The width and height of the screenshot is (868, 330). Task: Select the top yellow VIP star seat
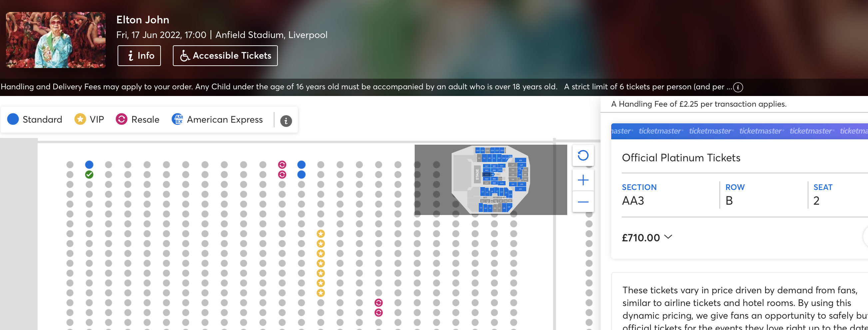pyautogui.click(x=320, y=233)
